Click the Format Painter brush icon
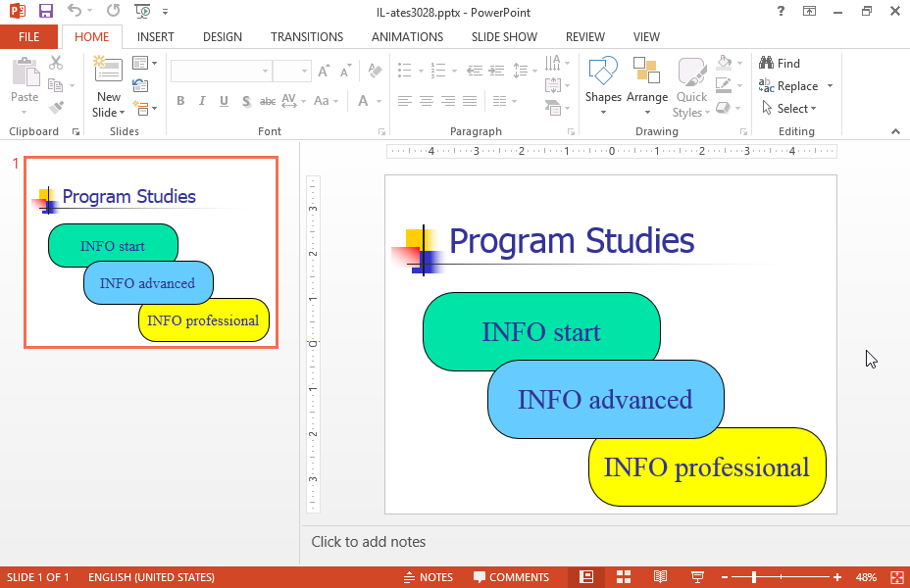 (x=56, y=107)
